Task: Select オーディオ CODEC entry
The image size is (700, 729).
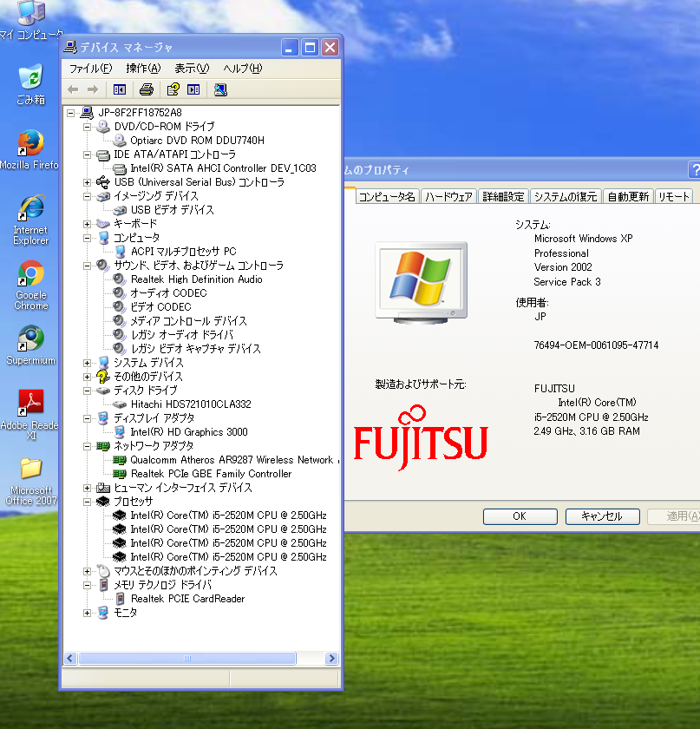Action: [x=168, y=293]
